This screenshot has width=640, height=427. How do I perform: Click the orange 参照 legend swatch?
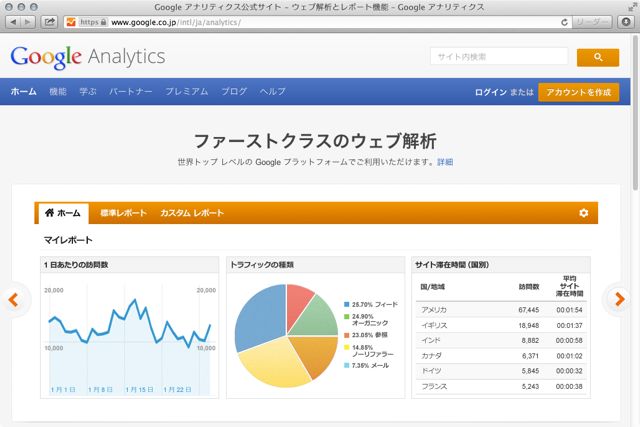[347, 335]
